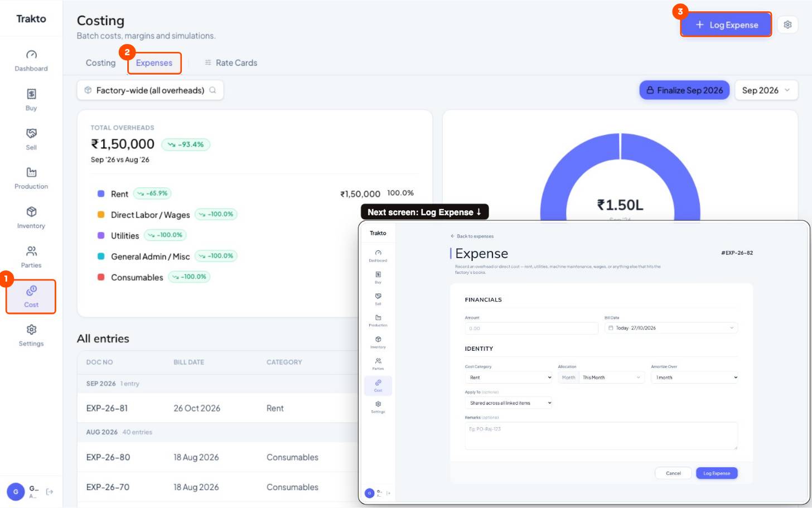The height and width of the screenshot is (508, 812).
Task: Click Cost icon in Log Expense preview sidebar
Action: click(x=378, y=383)
